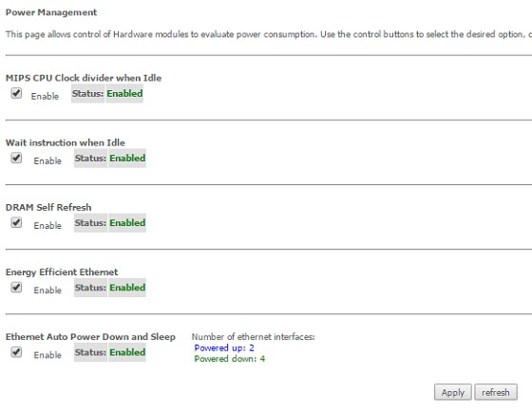Click the Wait instruction when Idle heading
The height and width of the screenshot is (412, 532).
pos(66,142)
